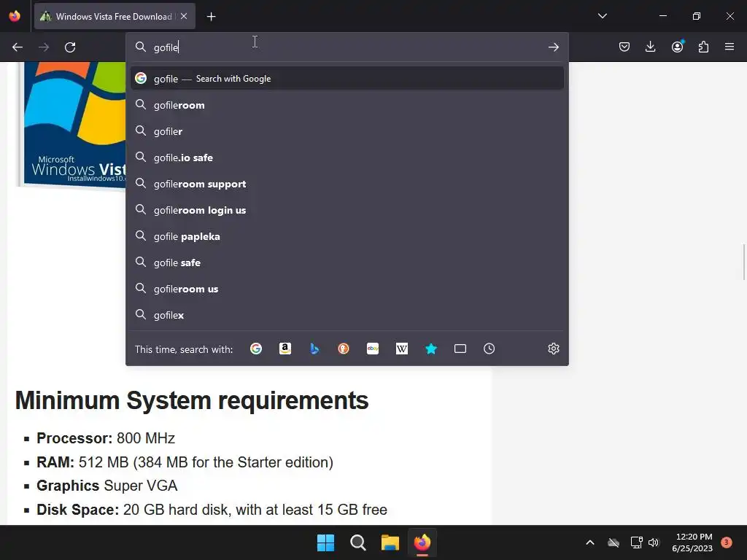This screenshot has width=747, height=560.
Task: Click the 'Graphics' requirement label
Action: 68,486
